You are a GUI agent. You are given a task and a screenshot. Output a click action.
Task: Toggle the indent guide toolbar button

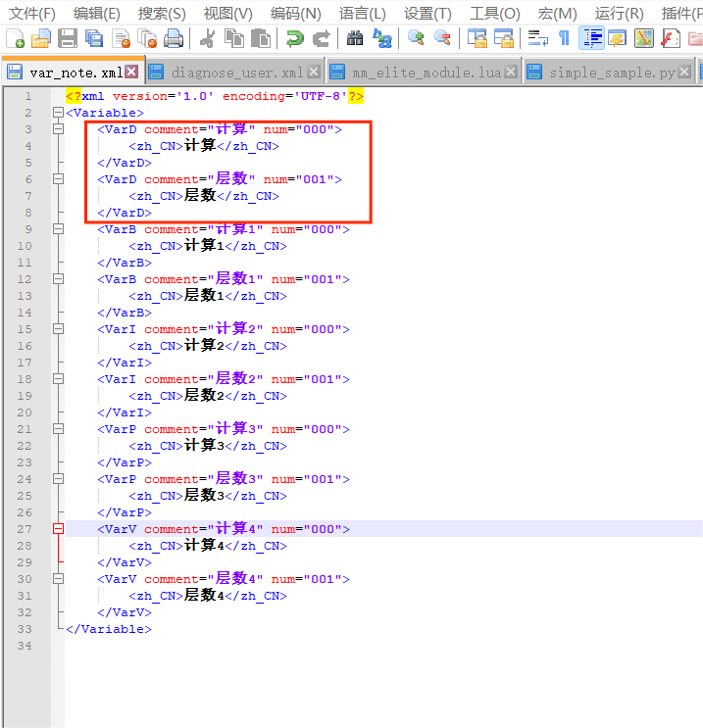591,38
